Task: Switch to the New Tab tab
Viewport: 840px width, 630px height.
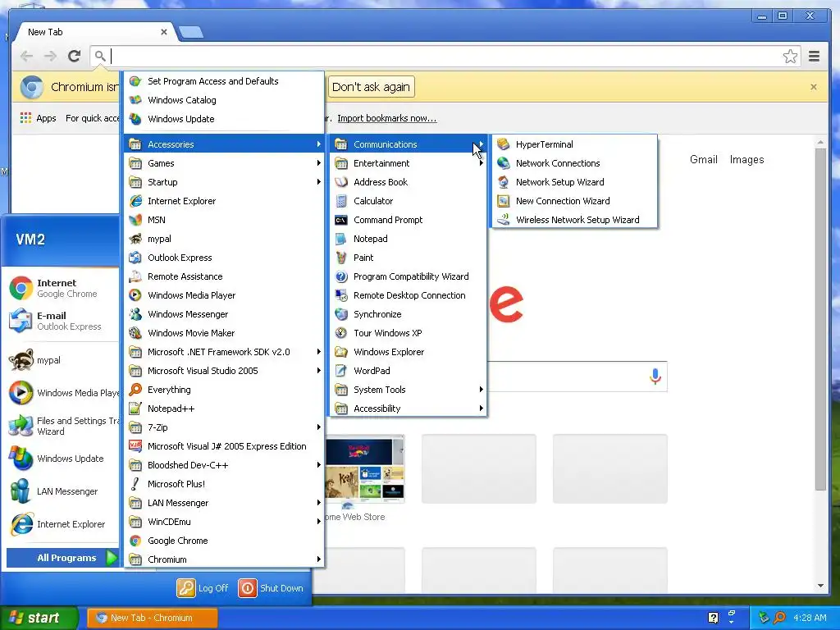Action: click(x=95, y=32)
